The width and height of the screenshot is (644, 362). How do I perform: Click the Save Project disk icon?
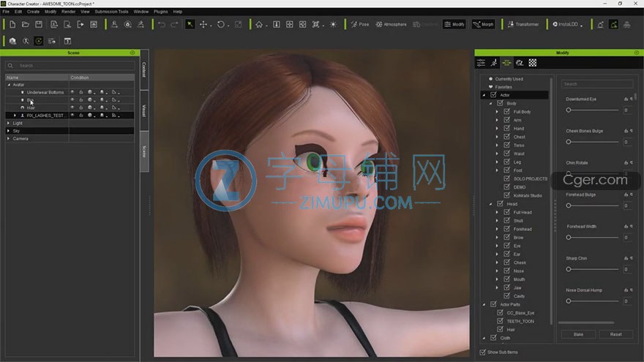pyautogui.click(x=39, y=24)
